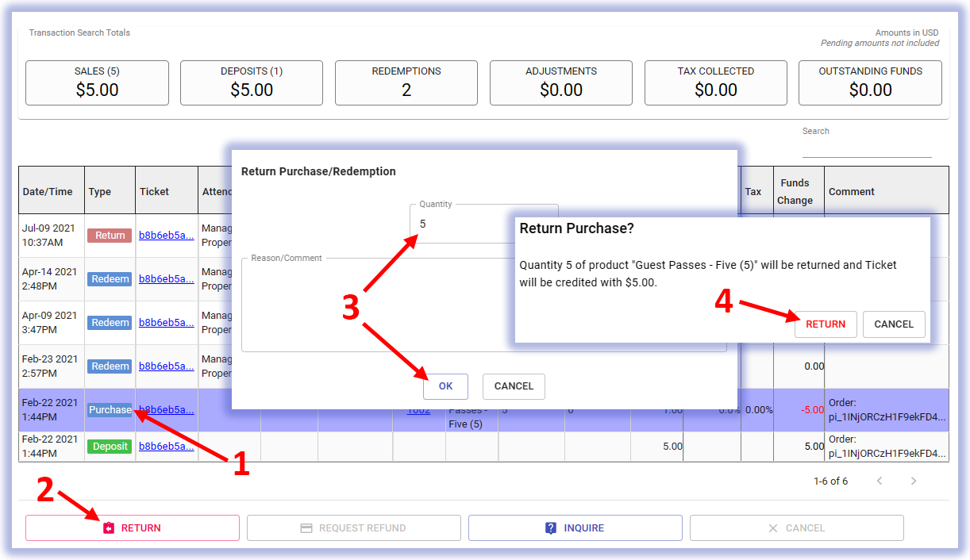Click the question mark icon on Inquire
The width and height of the screenshot is (970, 560).
click(551, 528)
